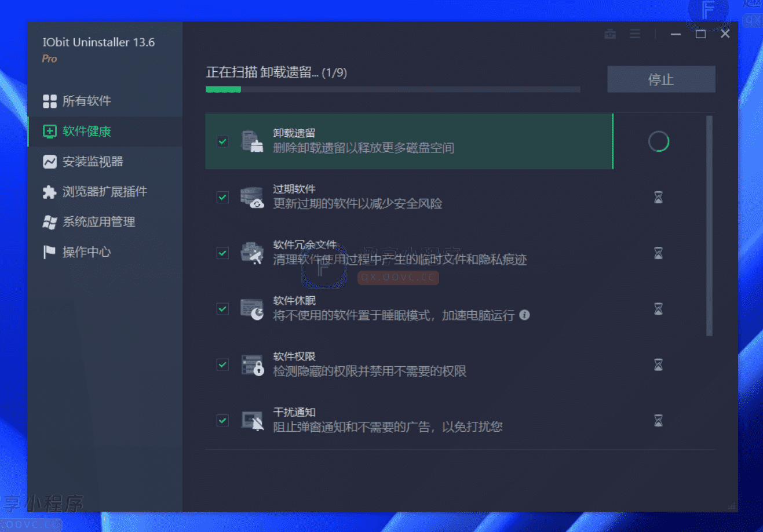Maximize the IObit Uninstaller window

pyautogui.click(x=700, y=34)
